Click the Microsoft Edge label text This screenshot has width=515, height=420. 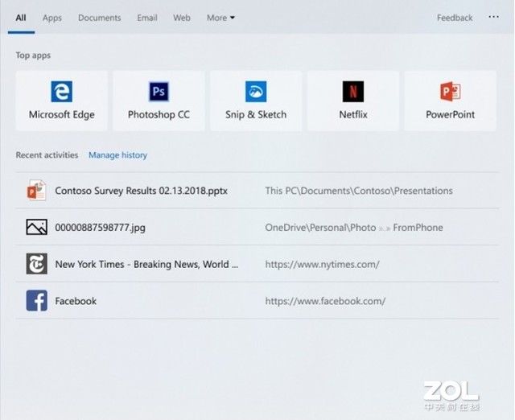(x=62, y=114)
